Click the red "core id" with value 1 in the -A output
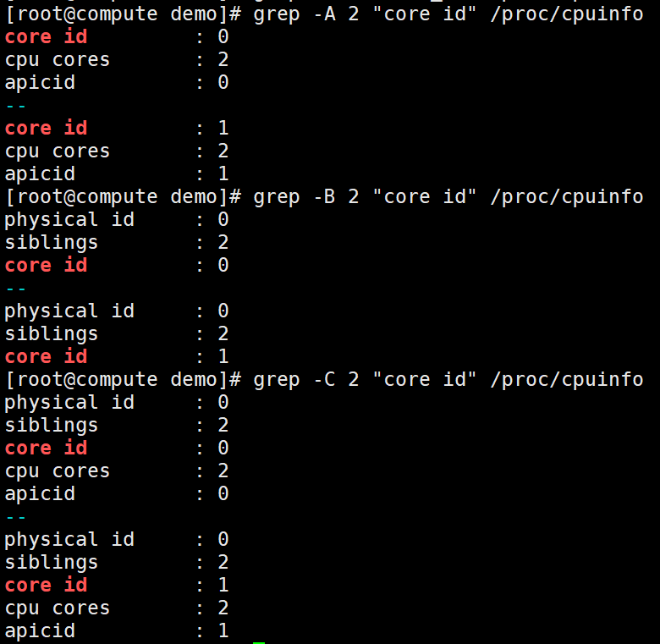660x644 pixels. [46, 129]
